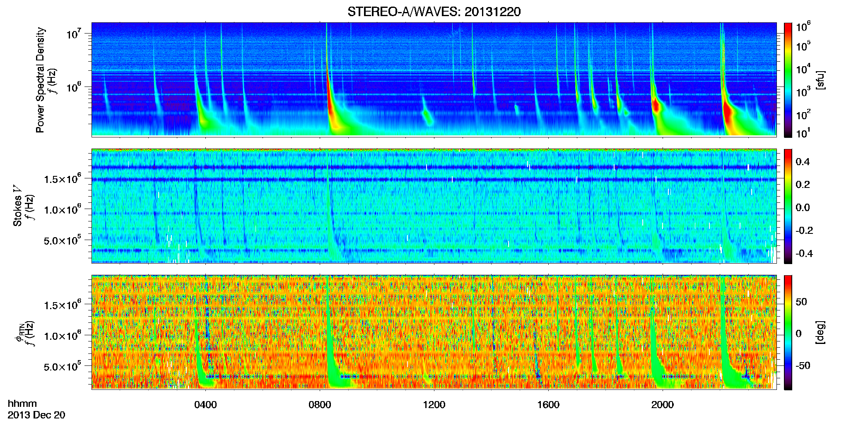The image size is (868, 447).
Task: Select the 0.2 label on Stokes V colorbar
Action: (x=803, y=185)
